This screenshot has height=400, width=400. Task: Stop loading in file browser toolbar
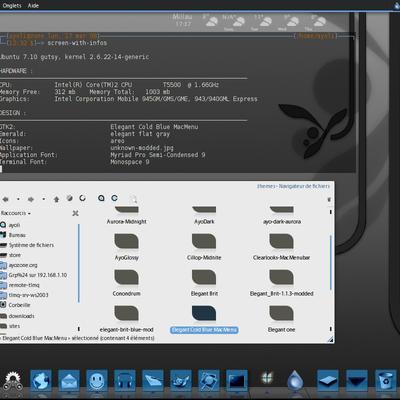pos(69,198)
